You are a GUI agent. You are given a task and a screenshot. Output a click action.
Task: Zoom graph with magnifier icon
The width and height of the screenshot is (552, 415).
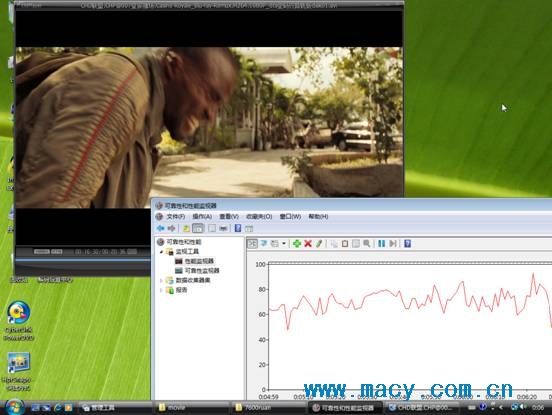click(x=367, y=244)
